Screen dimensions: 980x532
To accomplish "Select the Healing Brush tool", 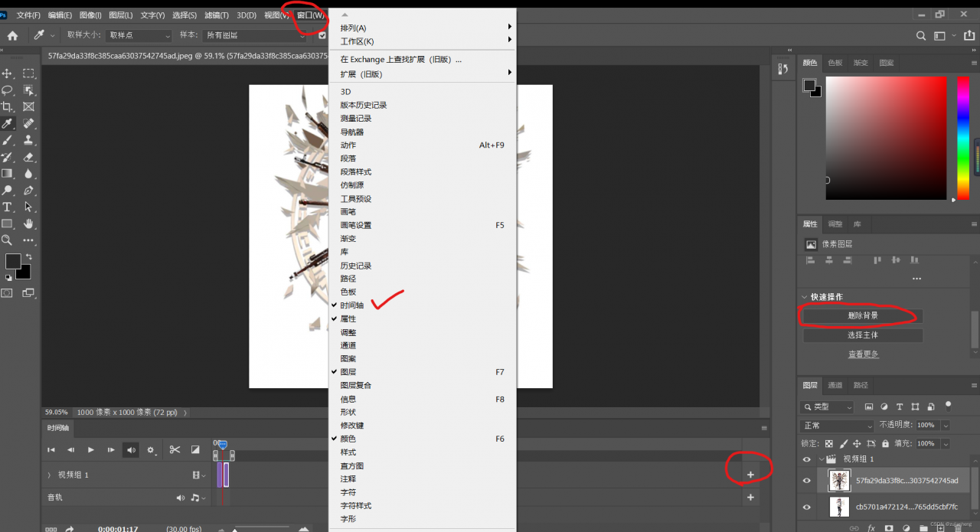I will coord(28,123).
